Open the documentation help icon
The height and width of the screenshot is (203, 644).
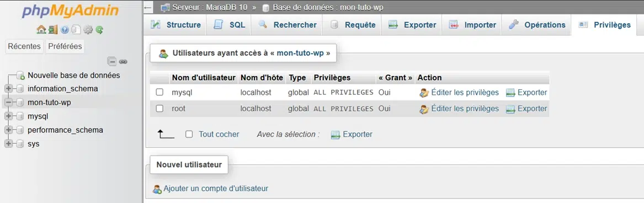(65, 30)
